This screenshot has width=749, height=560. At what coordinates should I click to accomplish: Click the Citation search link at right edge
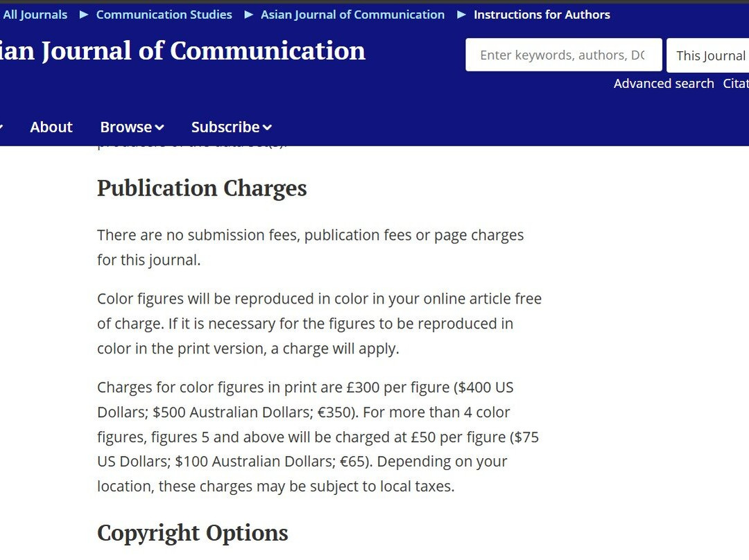point(735,84)
